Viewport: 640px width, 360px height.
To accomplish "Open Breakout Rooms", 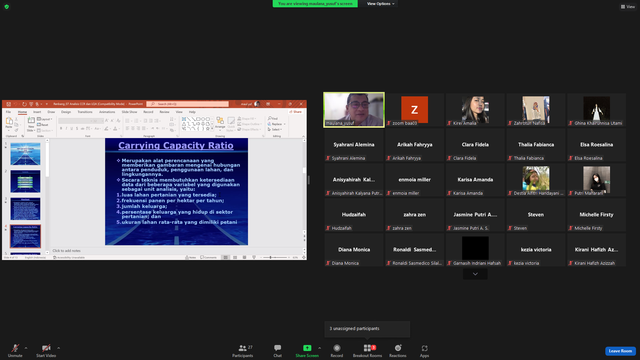I will [x=367, y=350].
